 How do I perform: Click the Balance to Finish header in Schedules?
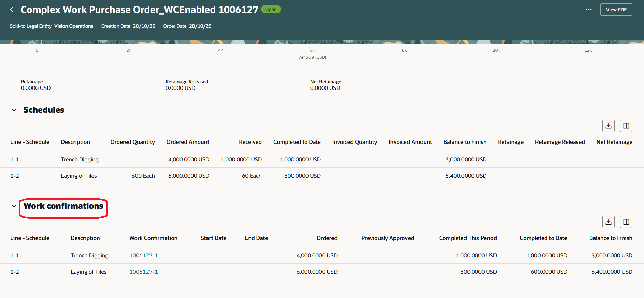click(x=465, y=142)
